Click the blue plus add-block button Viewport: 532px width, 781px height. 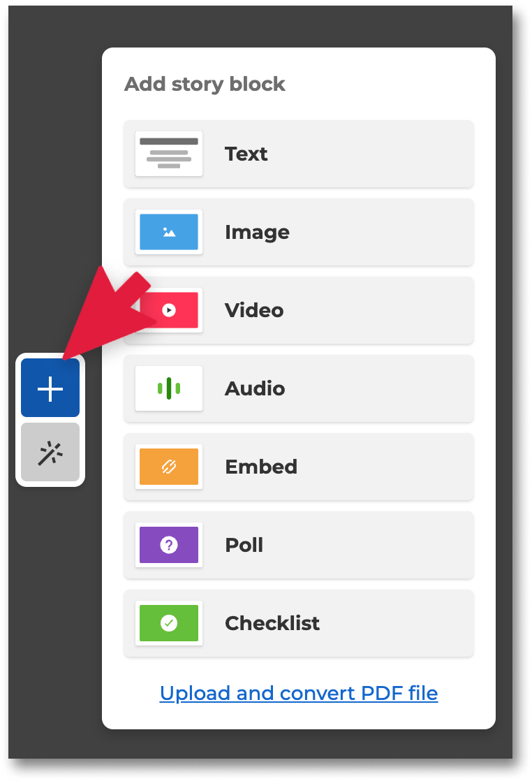pos(50,388)
